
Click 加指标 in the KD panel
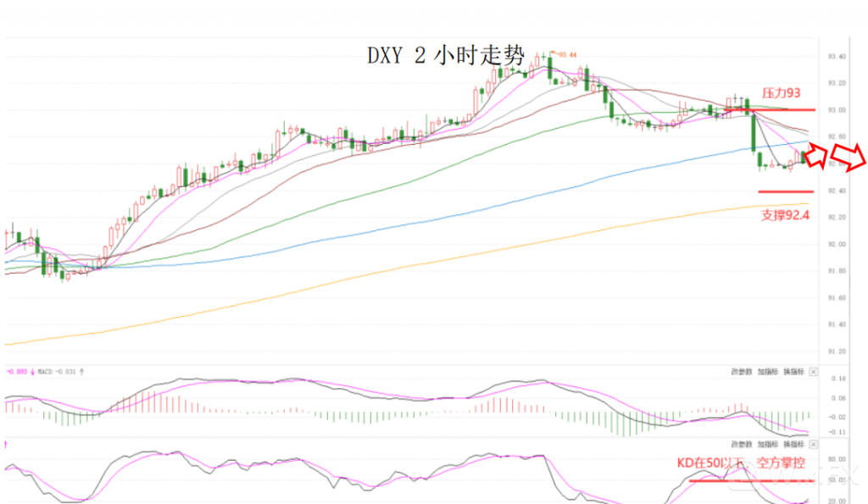[767, 445]
